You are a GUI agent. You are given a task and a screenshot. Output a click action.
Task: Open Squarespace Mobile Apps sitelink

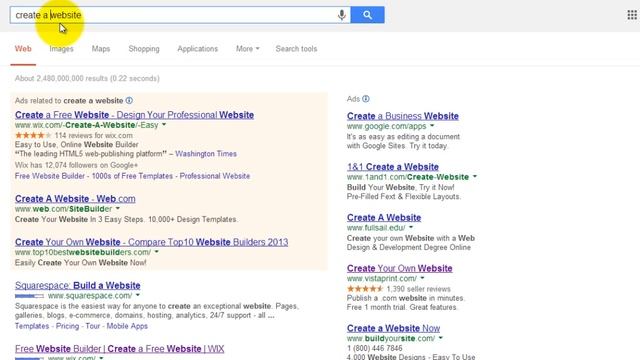click(x=127, y=326)
